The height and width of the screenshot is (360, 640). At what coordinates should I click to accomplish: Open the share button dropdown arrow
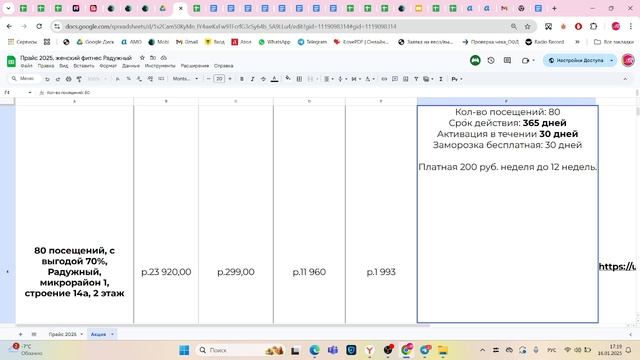[611, 60]
